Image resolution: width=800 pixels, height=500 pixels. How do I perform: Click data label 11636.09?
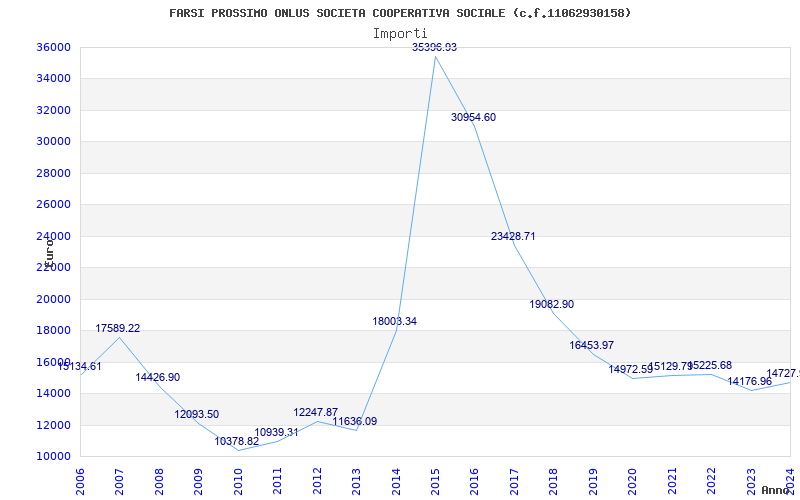coord(355,421)
